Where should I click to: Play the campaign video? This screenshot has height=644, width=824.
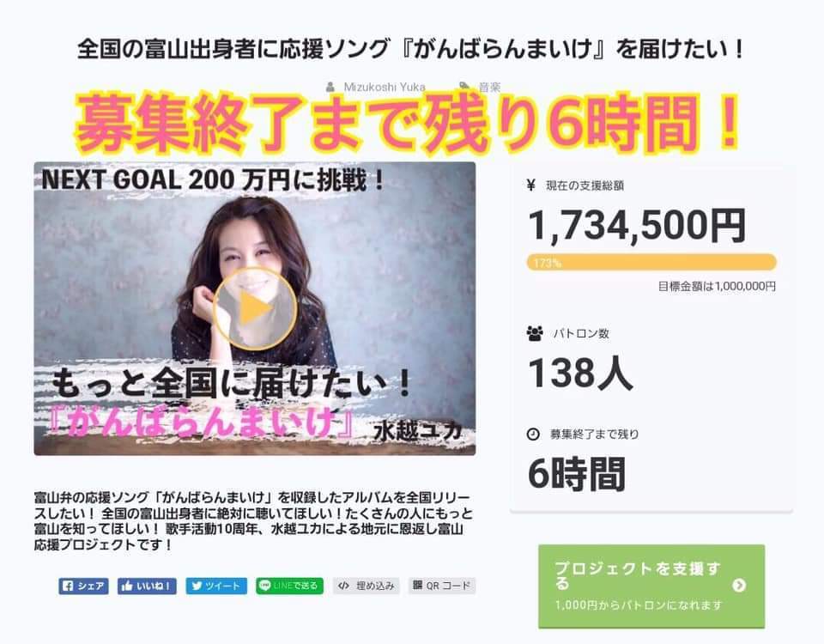click(x=255, y=309)
